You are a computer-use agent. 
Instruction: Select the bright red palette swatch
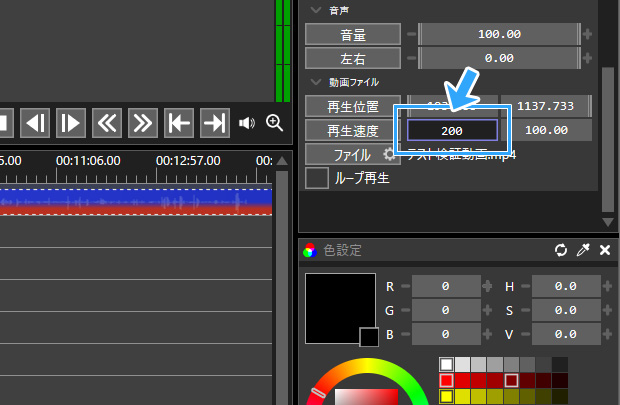446,380
